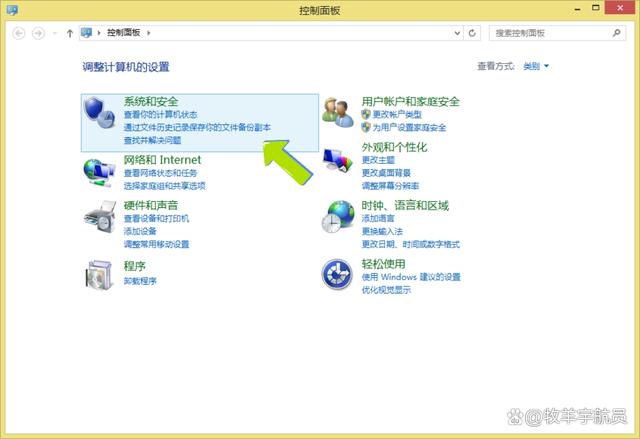Expand the chevron after 控制面板 in the address bar
Image resolution: width=640 pixels, height=439 pixels.
[x=149, y=33]
